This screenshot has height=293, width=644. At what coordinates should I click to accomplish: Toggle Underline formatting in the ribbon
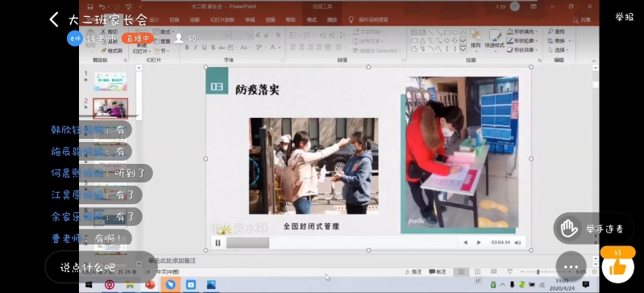click(x=204, y=48)
